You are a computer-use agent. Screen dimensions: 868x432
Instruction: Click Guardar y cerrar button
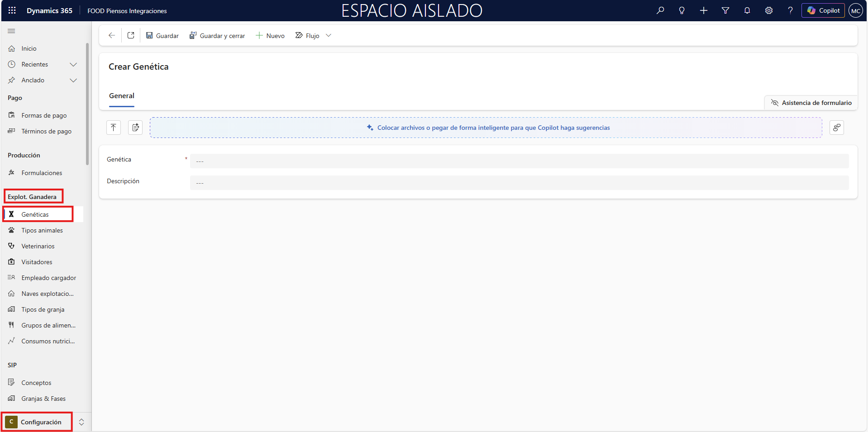[x=217, y=36]
